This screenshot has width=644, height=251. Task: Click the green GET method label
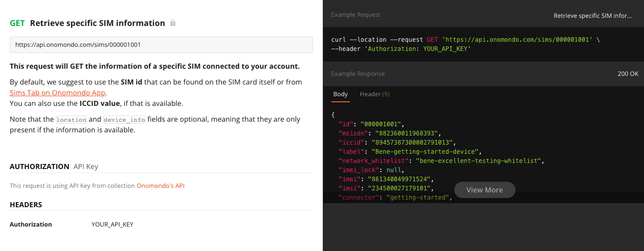click(x=17, y=23)
